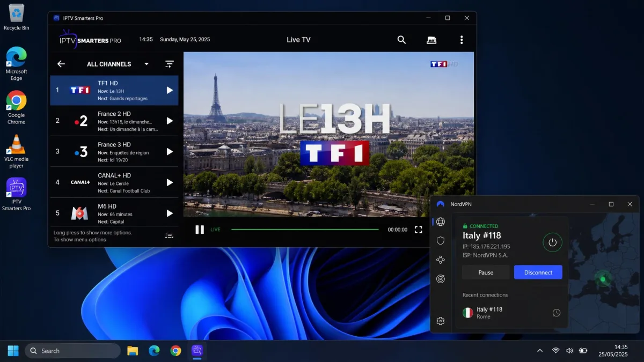Pause the NordVPN connection
The height and width of the screenshot is (362, 644).
(x=486, y=272)
